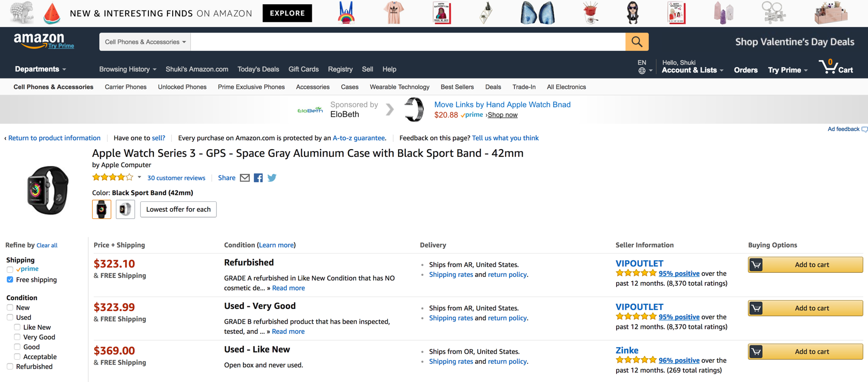Click Return to product information link
The height and width of the screenshot is (382, 868).
[x=54, y=138]
